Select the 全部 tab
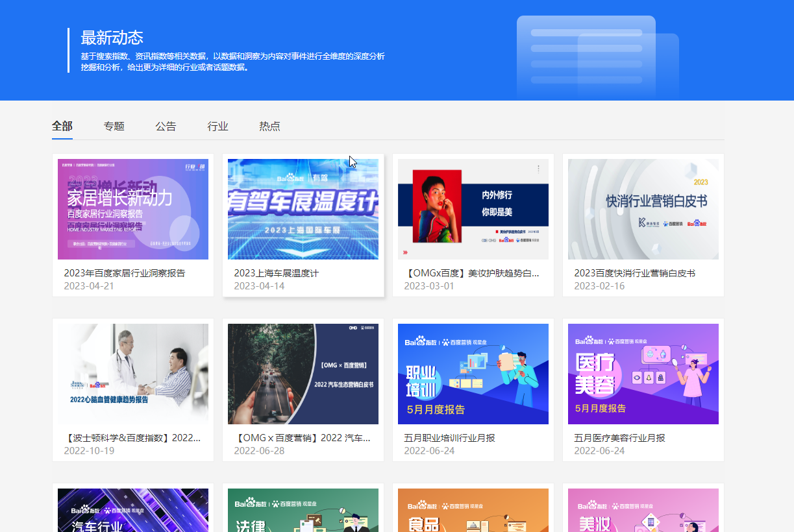Screen dimensions: 794x532 point(62,126)
